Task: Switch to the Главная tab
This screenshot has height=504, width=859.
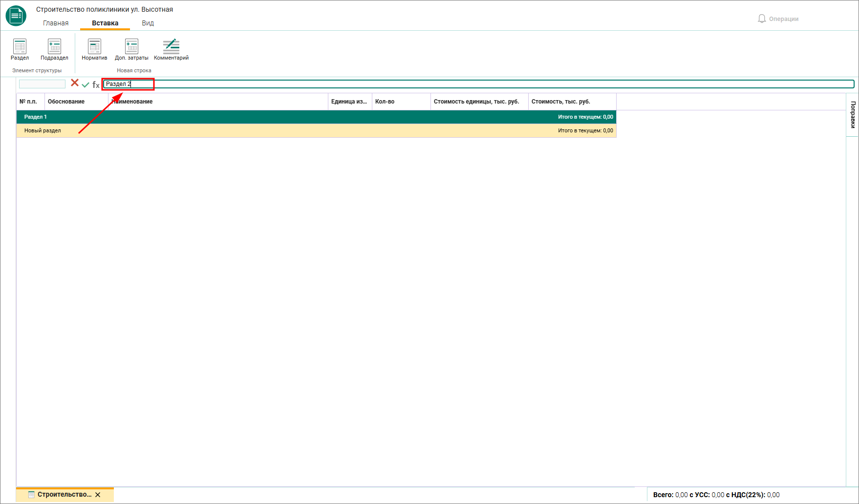Action: point(56,23)
